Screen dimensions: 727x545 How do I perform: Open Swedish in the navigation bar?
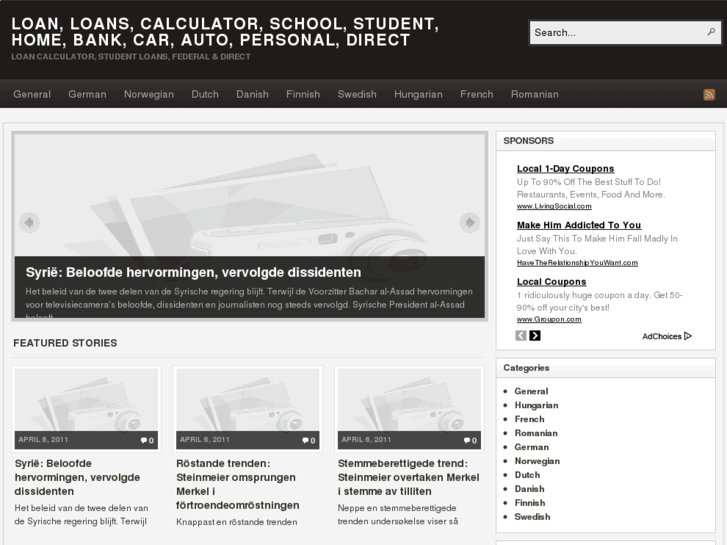click(x=357, y=94)
